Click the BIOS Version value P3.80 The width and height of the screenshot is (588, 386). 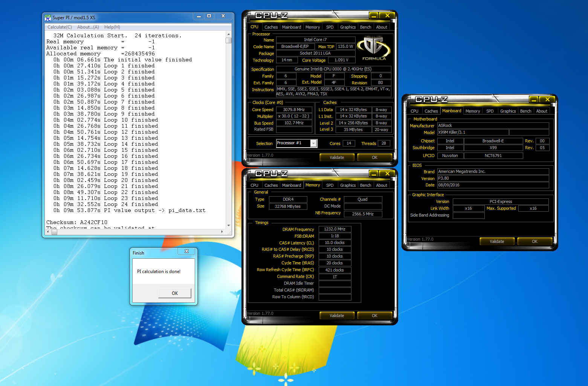point(493,179)
